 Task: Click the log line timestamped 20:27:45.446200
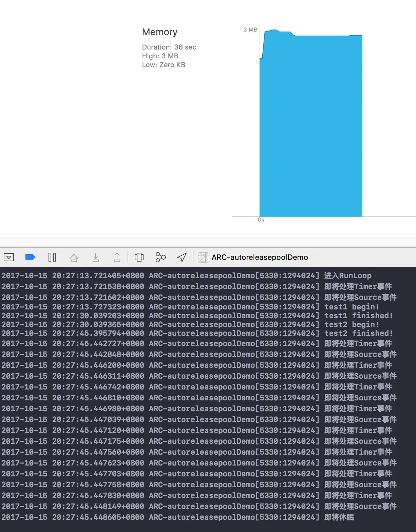click(197, 365)
